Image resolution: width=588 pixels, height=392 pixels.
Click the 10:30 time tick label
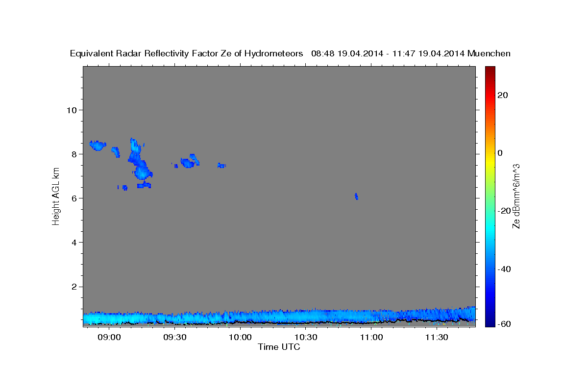pos(306,338)
